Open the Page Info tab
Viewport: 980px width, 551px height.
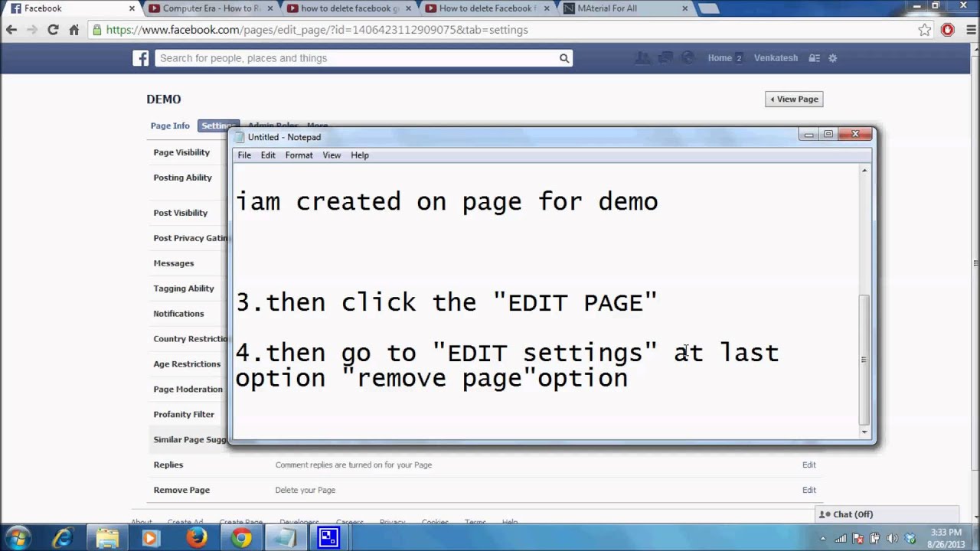170,126
